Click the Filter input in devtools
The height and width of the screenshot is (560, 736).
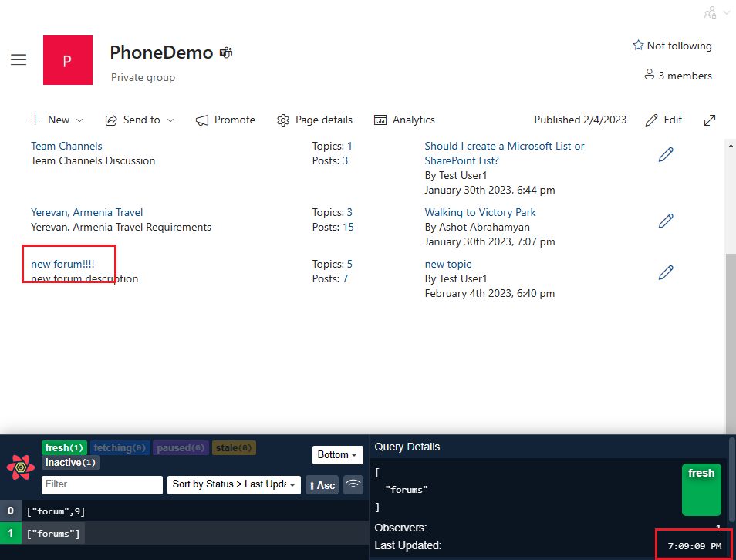click(x=102, y=484)
